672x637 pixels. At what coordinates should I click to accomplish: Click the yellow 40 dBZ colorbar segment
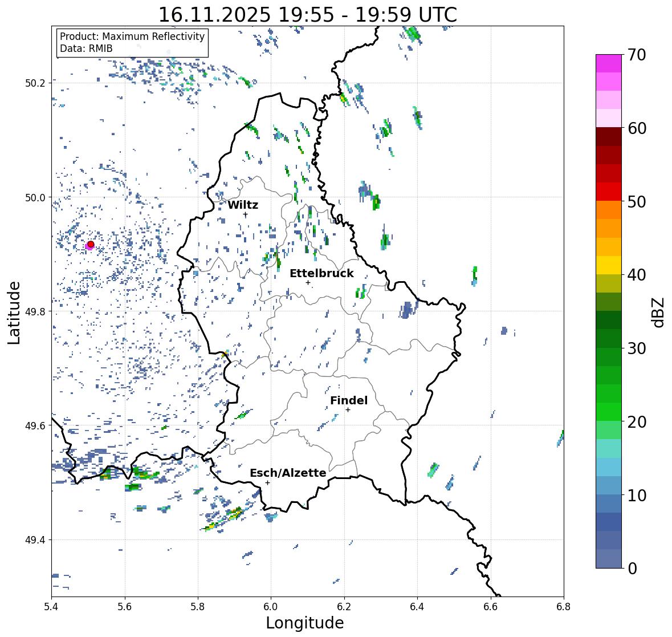(x=609, y=265)
